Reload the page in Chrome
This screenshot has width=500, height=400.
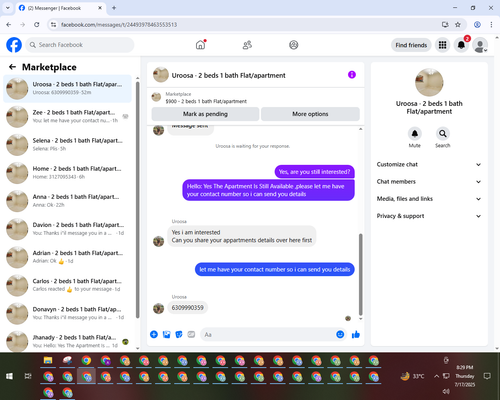[x=37, y=24]
